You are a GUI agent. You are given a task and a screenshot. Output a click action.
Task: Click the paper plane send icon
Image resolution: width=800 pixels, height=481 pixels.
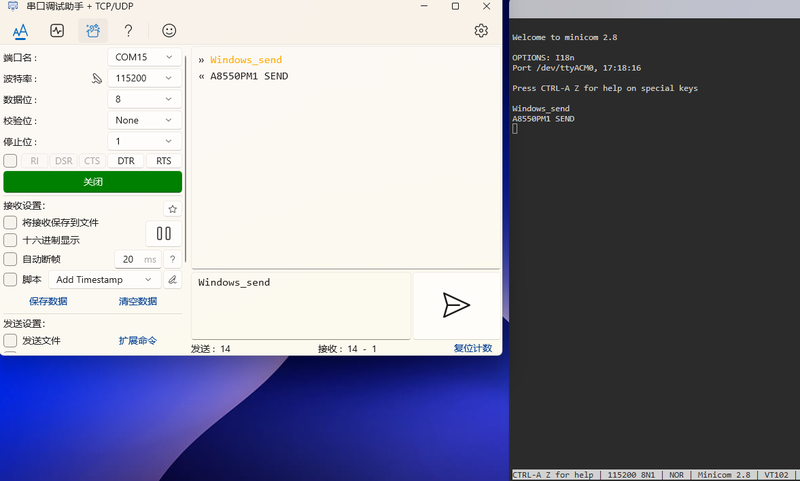pyautogui.click(x=456, y=305)
